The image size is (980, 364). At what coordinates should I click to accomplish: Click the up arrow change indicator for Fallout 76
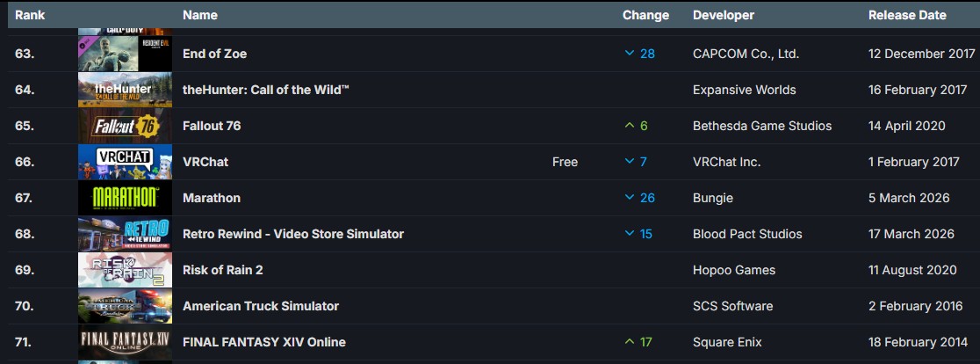coord(630,126)
